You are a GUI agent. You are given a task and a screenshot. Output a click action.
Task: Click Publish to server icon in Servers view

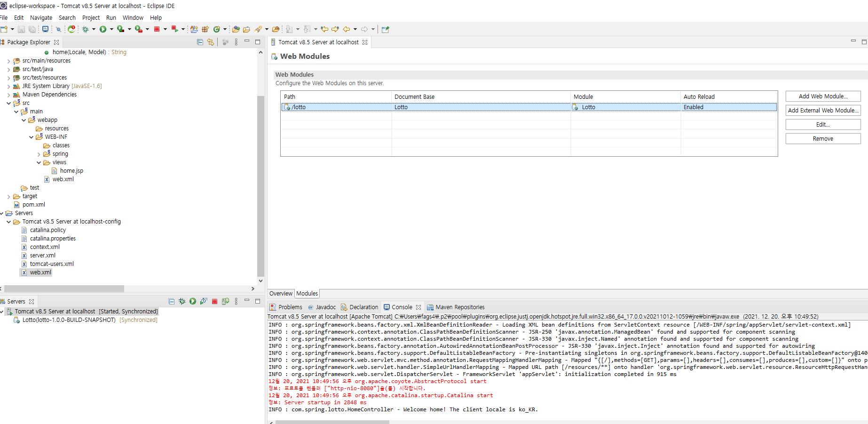click(225, 301)
